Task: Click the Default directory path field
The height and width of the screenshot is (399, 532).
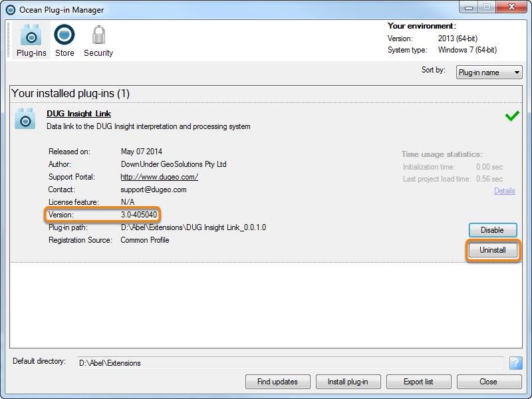Action: (290, 363)
